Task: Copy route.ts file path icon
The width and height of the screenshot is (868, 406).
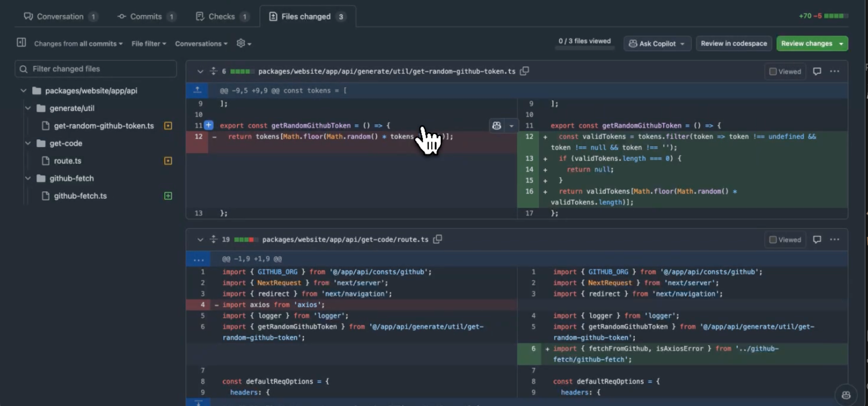Action: pos(438,239)
